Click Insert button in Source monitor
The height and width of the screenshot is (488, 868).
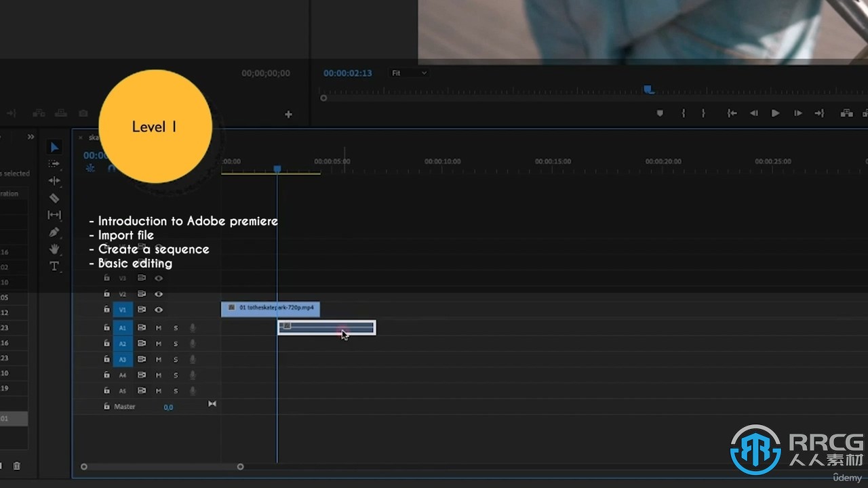pos(39,113)
